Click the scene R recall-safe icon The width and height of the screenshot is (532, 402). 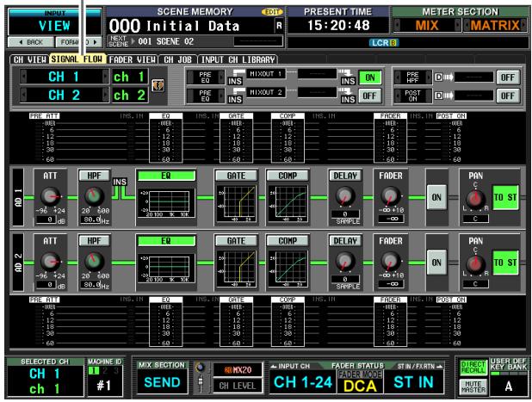(279, 26)
